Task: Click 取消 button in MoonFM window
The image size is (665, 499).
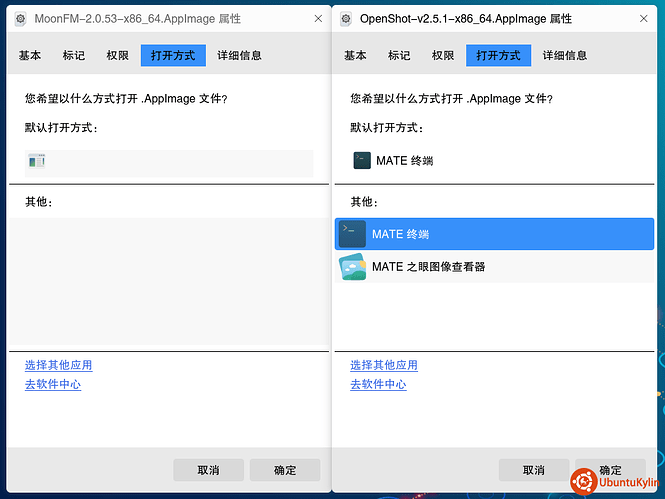Action: click(x=208, y=470)
